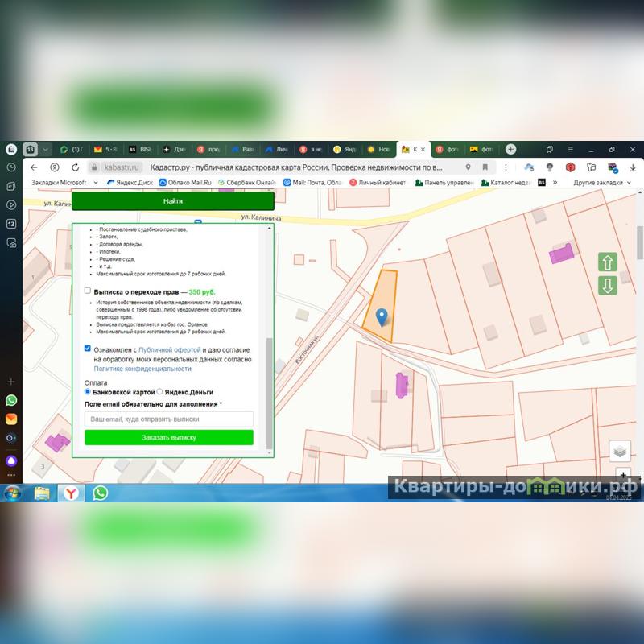This screenshot has height=644, width=644.
Task: Reload the page with the refresh icon
Action: (75, 167)
